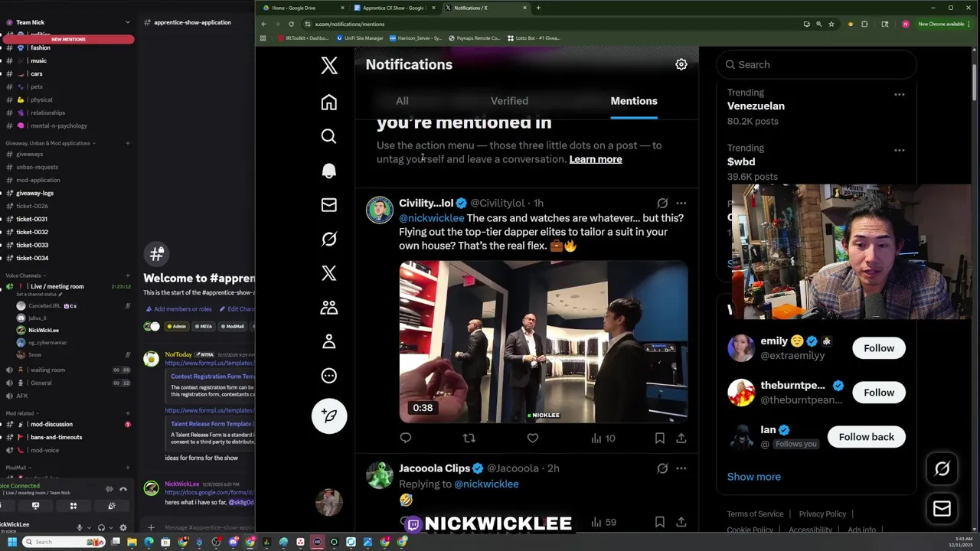Reload the page in Chrome
Image resolution: width=980 pixels, height=551 pixels.
point(291,24)
